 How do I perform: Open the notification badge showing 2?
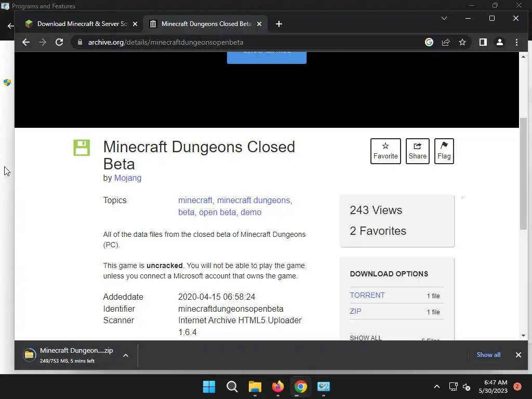click(517, 386)
